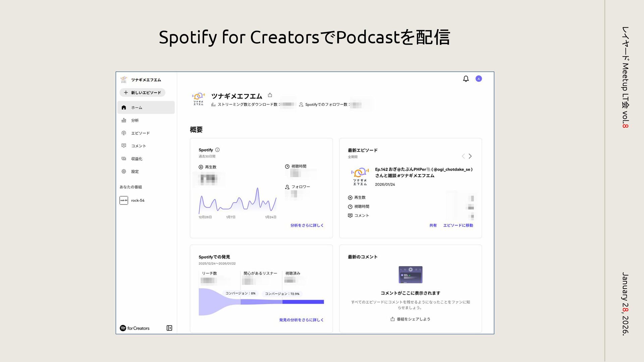
Task: Click the share icon beside ツナギメエフエム title
Action: (x=270, y=95)
